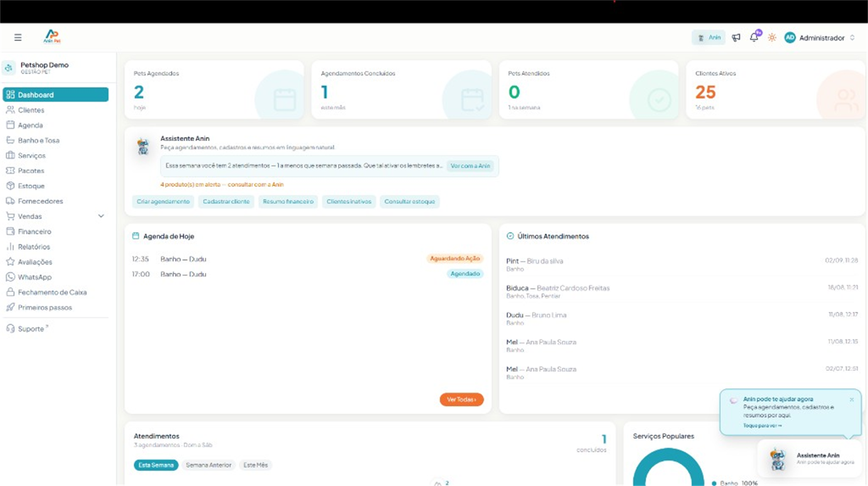Click the Agendamentos Concluídos calendar-check icon

(472, 100)
